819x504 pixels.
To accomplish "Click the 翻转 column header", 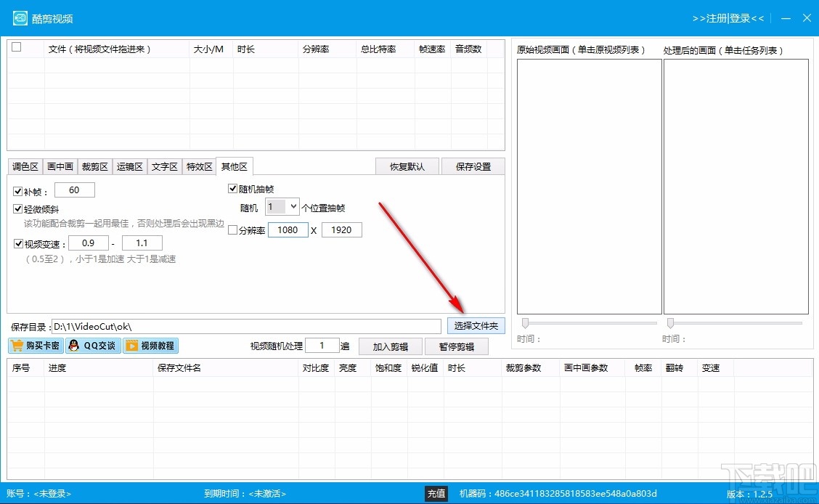I will click(679, 367).
